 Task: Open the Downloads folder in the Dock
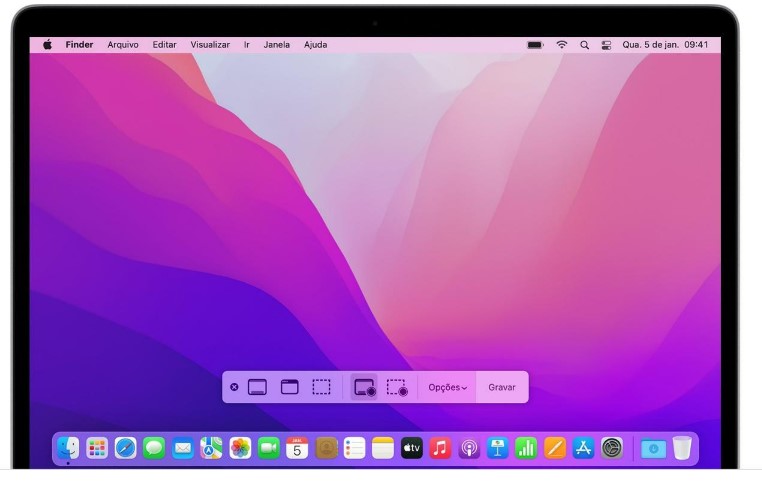coord(654,448)
